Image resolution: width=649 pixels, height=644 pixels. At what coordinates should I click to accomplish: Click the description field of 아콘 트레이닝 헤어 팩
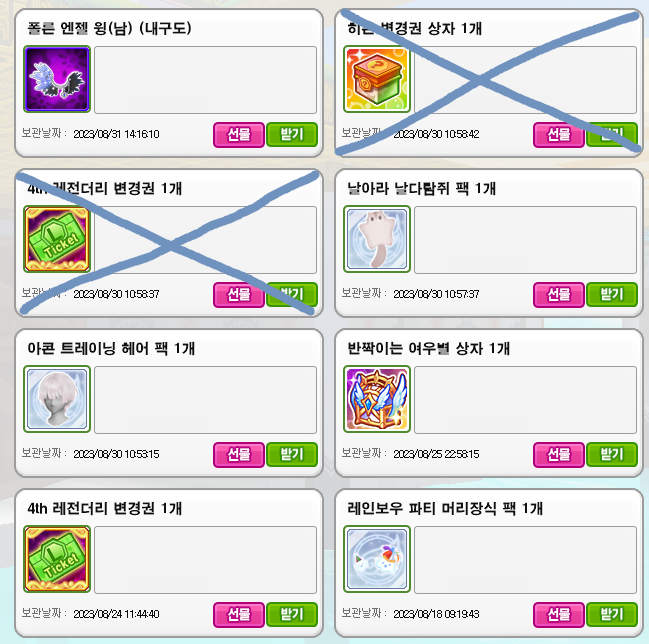[x=205, y=400]
